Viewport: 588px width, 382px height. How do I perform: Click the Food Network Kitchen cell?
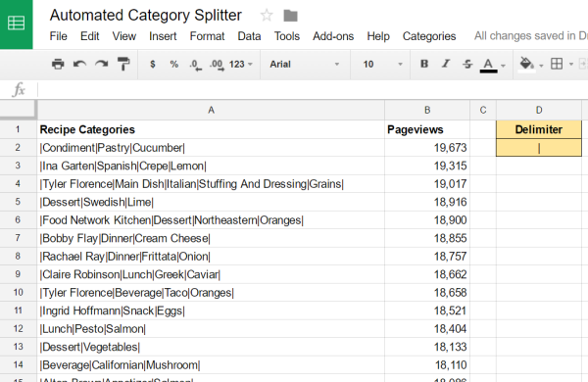(x=211, y=220)
